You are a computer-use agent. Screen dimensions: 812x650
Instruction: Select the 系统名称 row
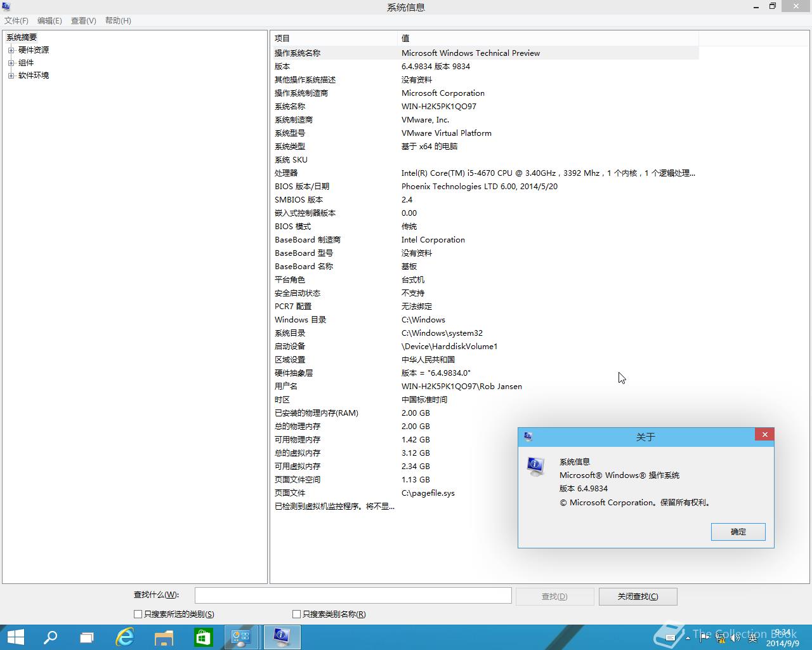(485, 107)
